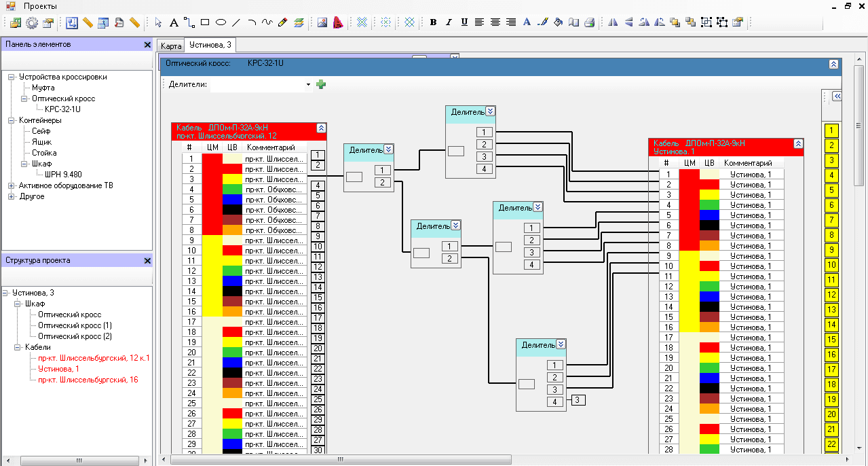
Task: Toggle underline text formatting
Action: [464, 22]
